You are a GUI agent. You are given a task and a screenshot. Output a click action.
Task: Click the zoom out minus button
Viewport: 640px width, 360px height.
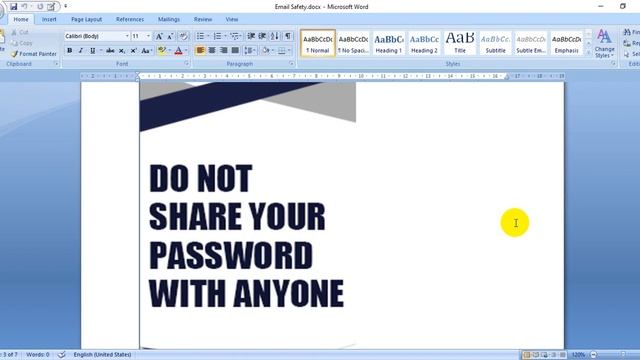point(594,355)
